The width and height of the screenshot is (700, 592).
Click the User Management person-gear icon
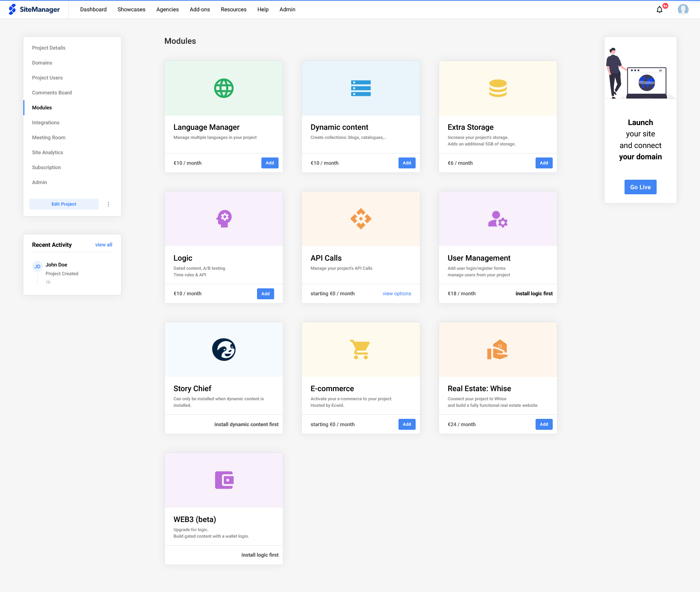(498, 219)
